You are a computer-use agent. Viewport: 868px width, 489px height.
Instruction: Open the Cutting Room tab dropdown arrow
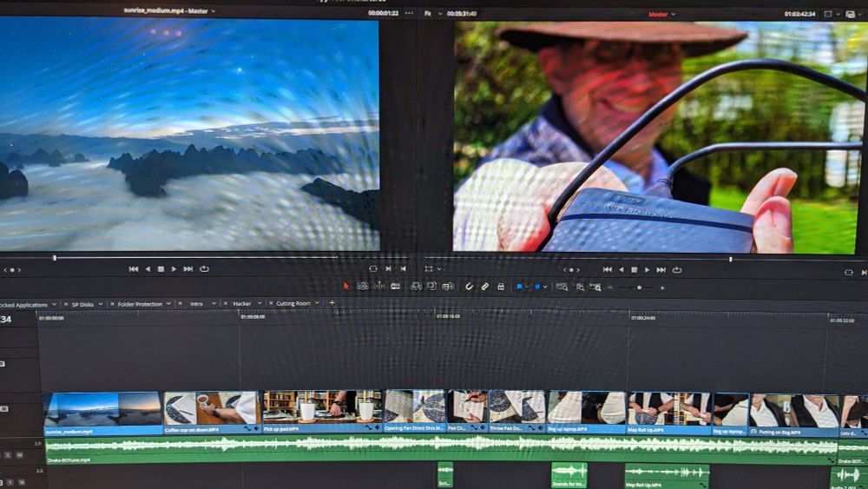(x=317, y=303)
